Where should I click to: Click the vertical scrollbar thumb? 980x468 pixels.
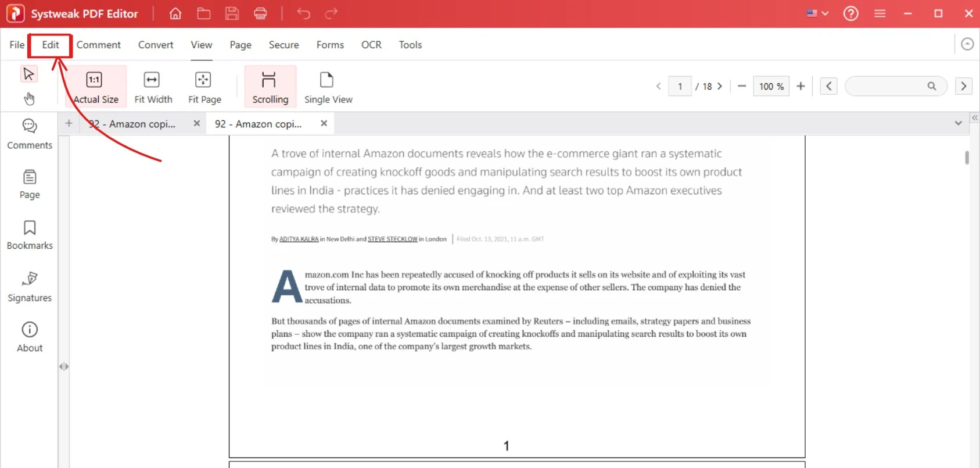click(967, 158)
